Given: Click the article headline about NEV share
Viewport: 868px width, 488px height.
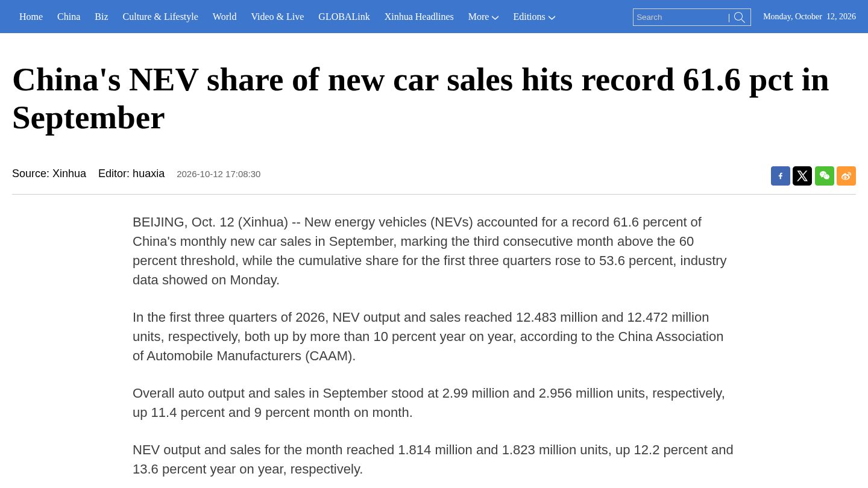Looking at the screenshot, I should coord(421,98).
